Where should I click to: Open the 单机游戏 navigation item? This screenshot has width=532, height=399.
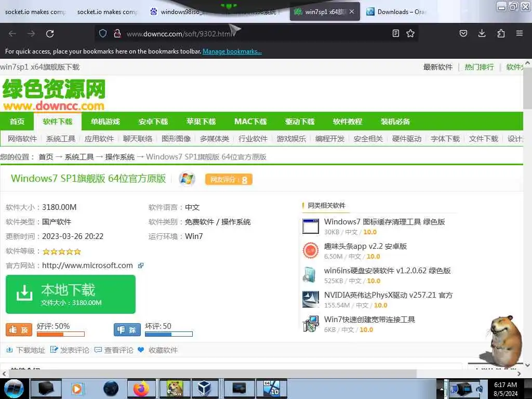pyautogui.click(x=105, y=122)
